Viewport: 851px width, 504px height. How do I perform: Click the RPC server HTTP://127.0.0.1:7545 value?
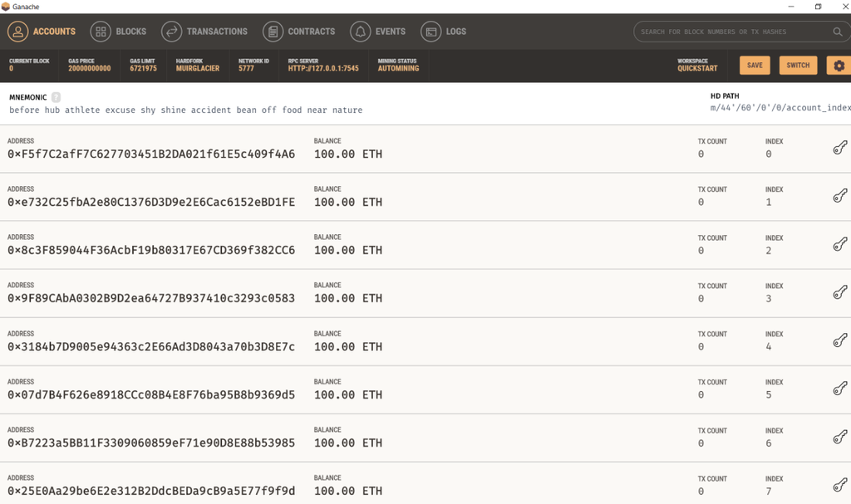(323, 68)
